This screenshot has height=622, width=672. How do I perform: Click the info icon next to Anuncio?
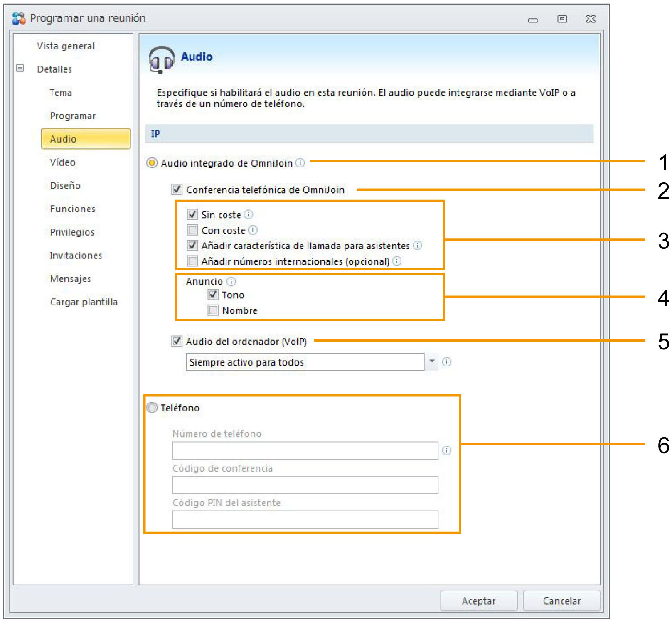tap(231, 281)
